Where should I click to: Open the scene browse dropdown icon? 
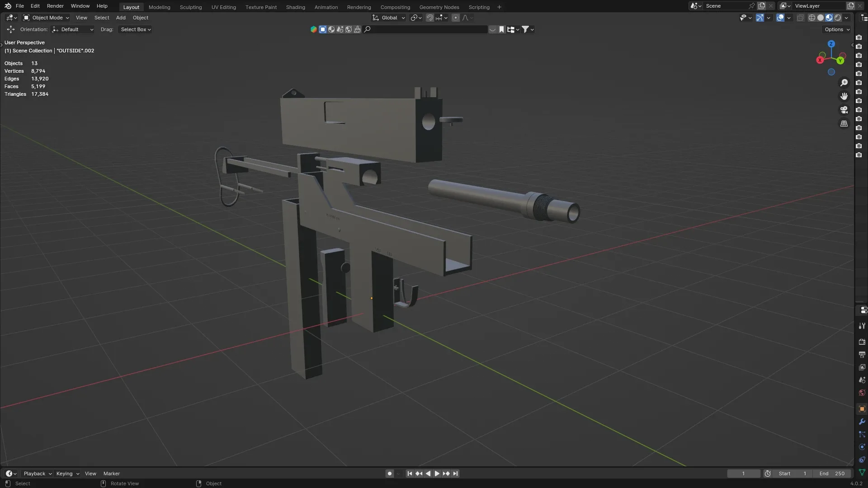point(695,6)
